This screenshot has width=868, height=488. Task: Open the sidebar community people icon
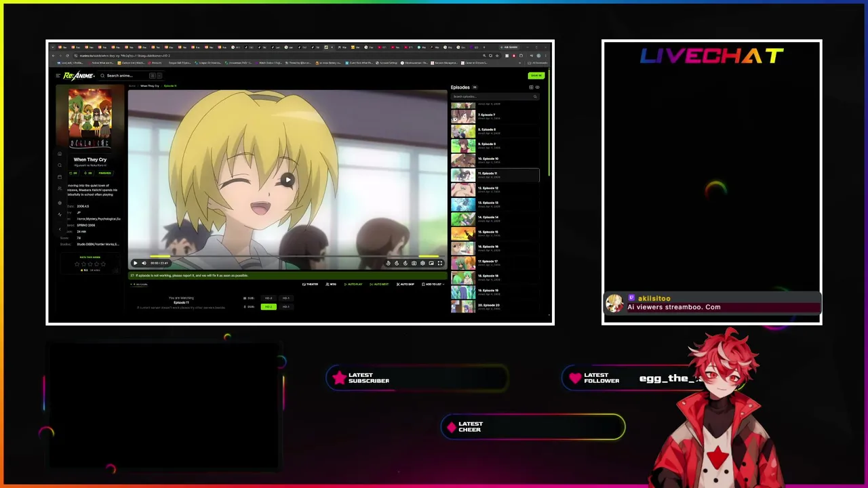[x=60, y=188]
